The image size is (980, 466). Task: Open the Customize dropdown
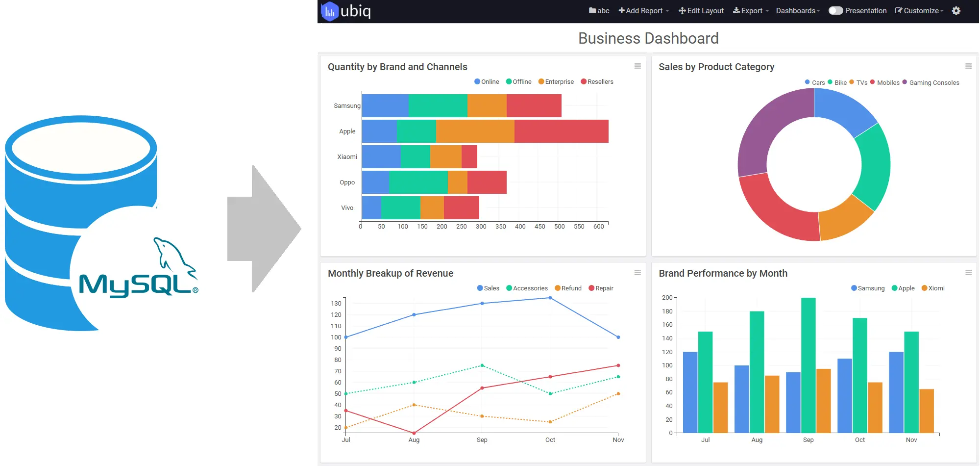(919, 11)
